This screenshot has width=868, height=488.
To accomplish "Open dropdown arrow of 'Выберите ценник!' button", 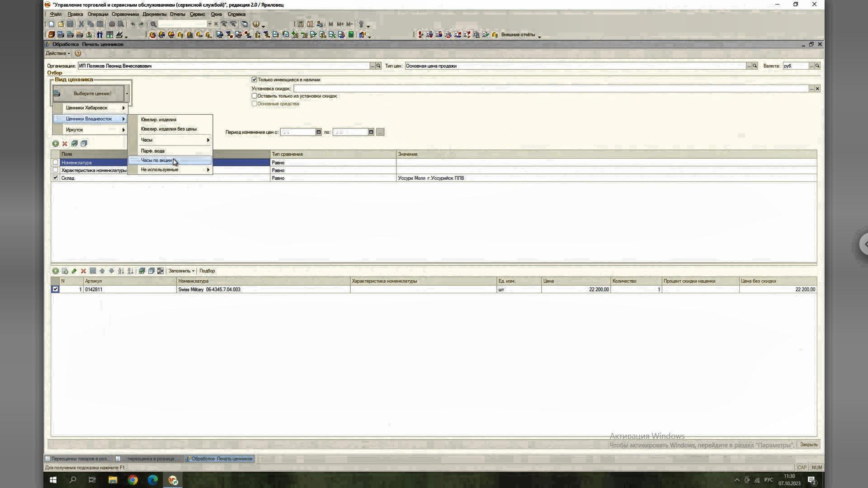I will click(127, 94).
